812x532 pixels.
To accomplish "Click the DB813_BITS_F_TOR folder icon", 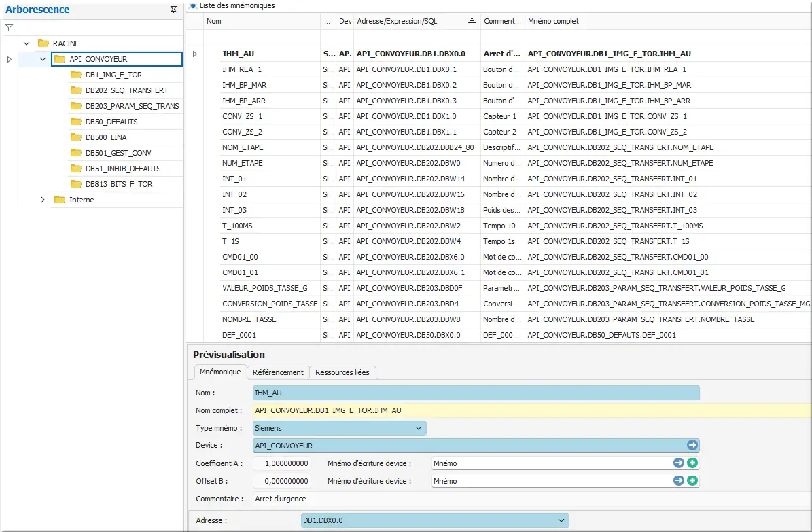I will [76, 184].
